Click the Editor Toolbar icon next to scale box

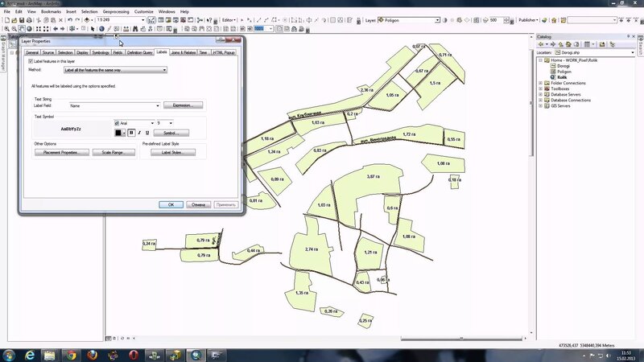tap(151, 20)
